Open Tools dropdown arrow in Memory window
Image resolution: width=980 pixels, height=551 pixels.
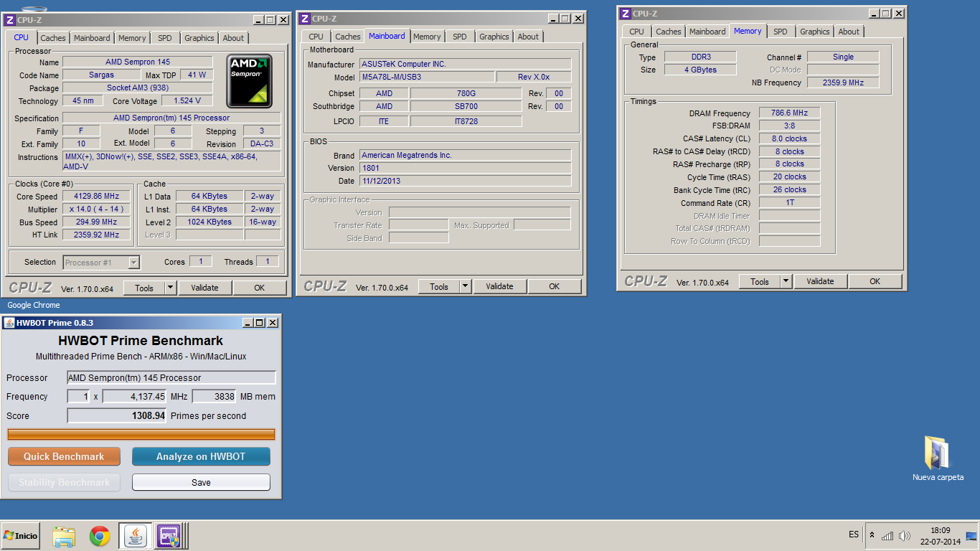(786, 281)
